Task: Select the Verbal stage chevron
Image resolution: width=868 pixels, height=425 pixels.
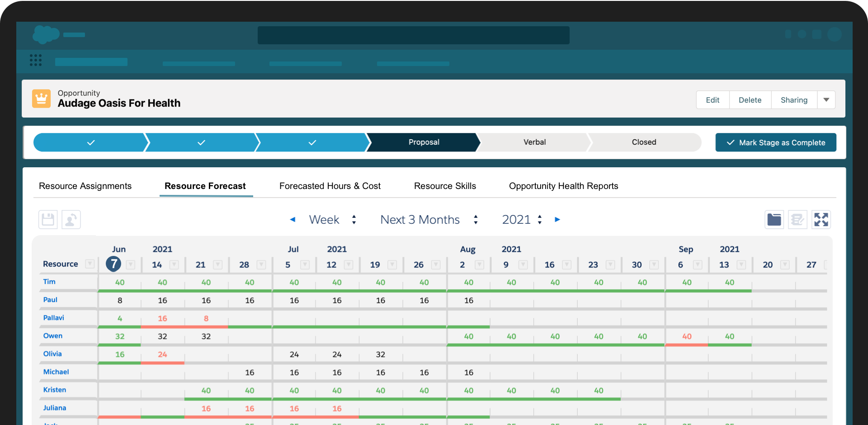Action: click(534, 142)
